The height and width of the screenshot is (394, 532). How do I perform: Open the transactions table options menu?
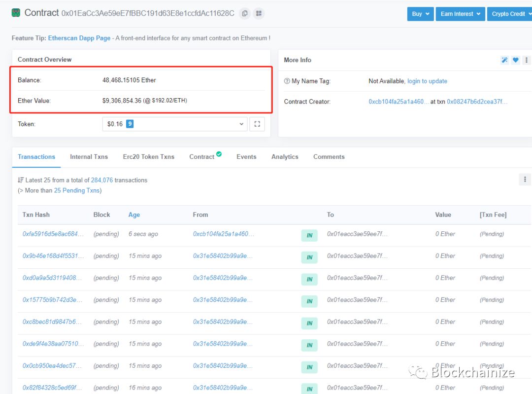pyautogui.click(x=525, y=179)
